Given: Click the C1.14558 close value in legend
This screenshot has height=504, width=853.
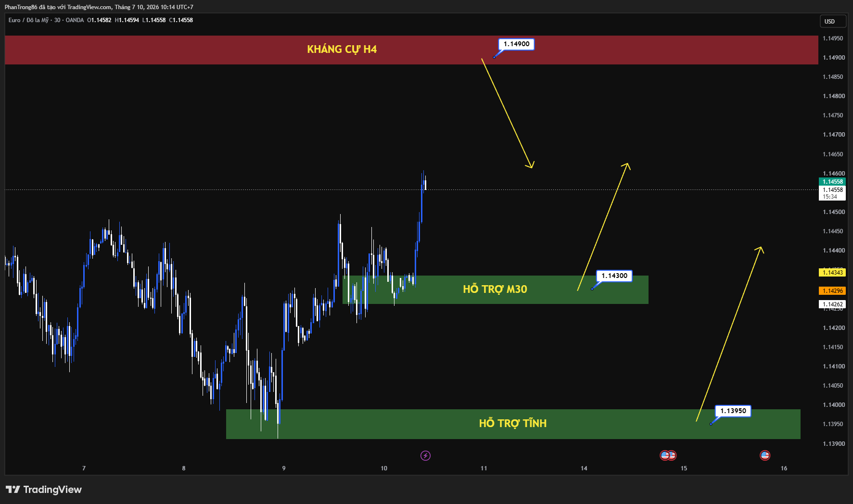Looking at the screenshot, I should point(181,20).
